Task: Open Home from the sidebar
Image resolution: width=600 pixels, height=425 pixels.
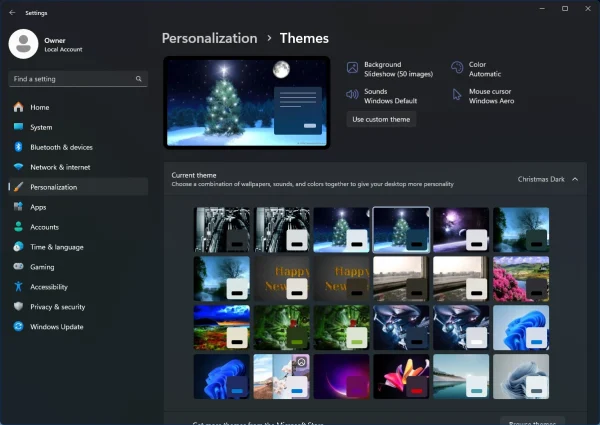Action: [x=78, y=107]
